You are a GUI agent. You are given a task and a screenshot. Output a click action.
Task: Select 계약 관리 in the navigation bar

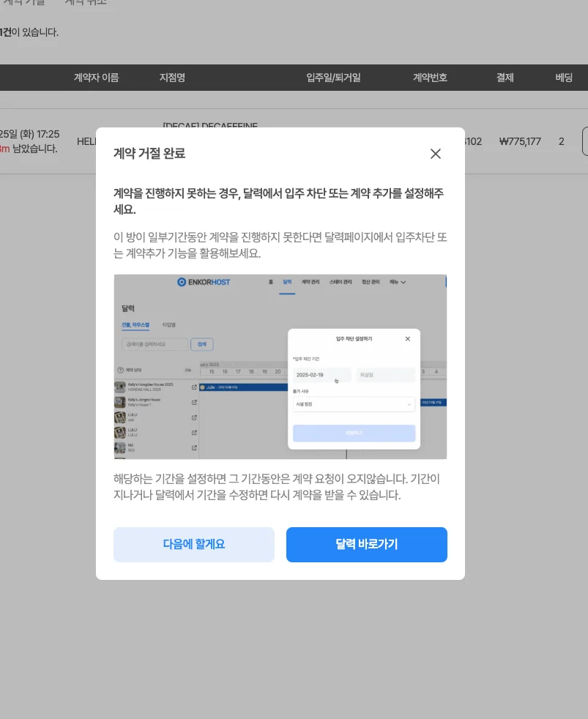point(311,282)
